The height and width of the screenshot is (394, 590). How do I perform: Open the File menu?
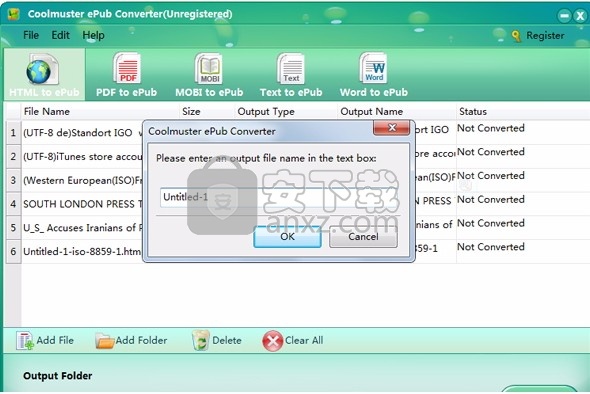pyautogui.click(x=31, y=35)
